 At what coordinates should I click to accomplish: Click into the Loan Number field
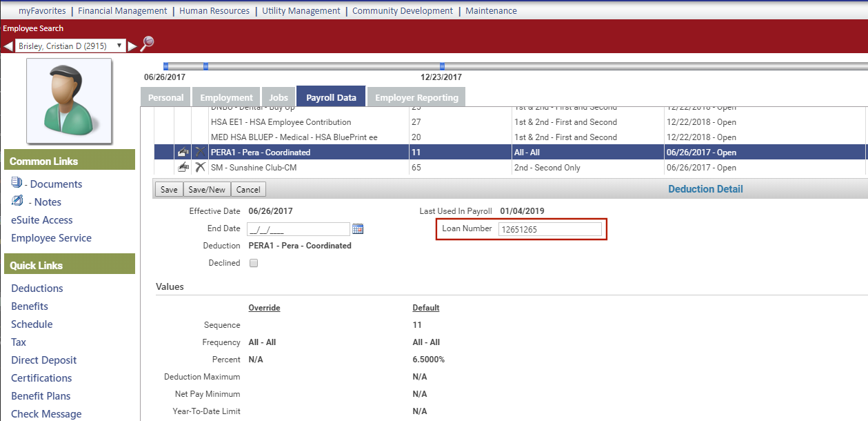(x=549, y=229)
